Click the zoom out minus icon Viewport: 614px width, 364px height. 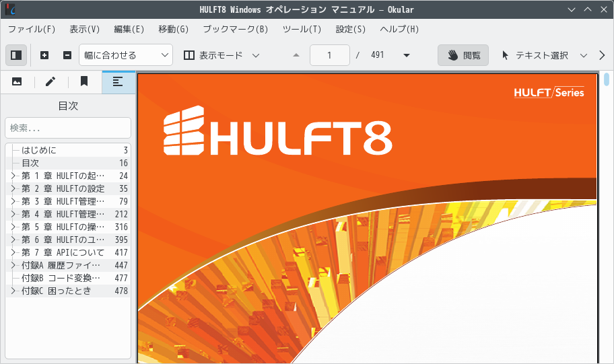(67, 55)
